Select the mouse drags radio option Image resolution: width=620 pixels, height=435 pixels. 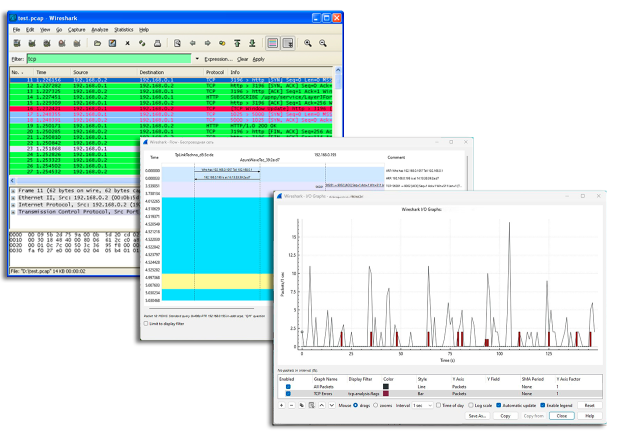coord(355,405)
